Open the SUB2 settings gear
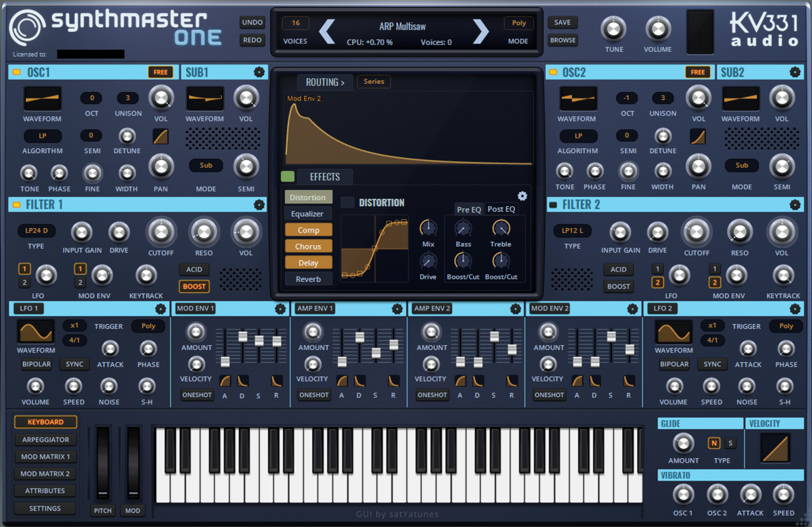This screenshot has height=527, width=812. pos(795,72)
